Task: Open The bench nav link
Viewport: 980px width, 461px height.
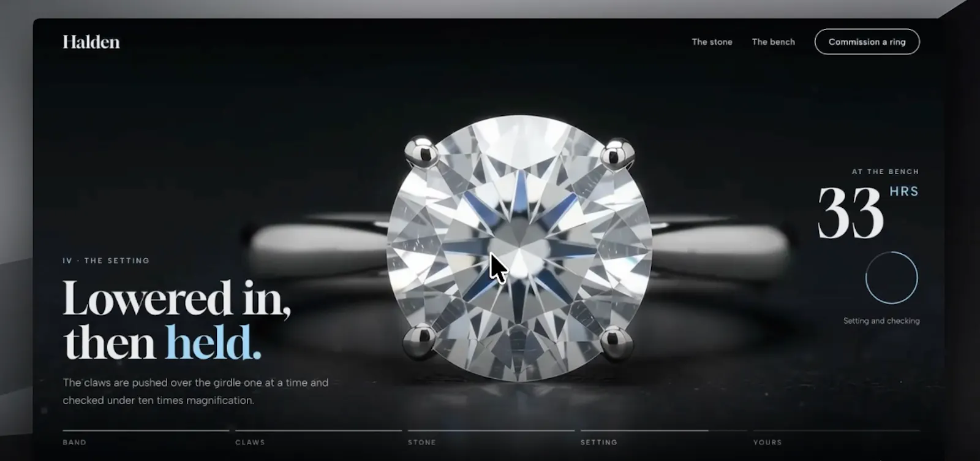Action: click(774, 42)
